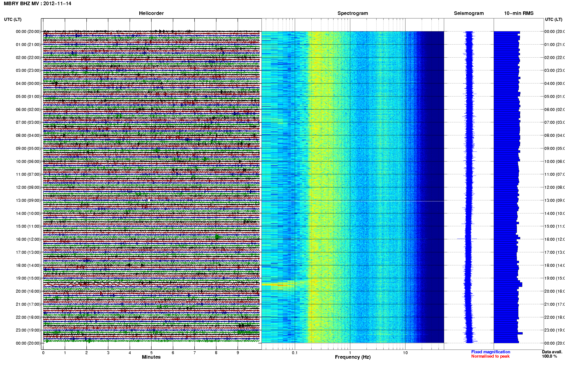
Task: Click the left-side 'UTC (LT)' axis label
Action: pyautogui.click(x=13, y=19)
